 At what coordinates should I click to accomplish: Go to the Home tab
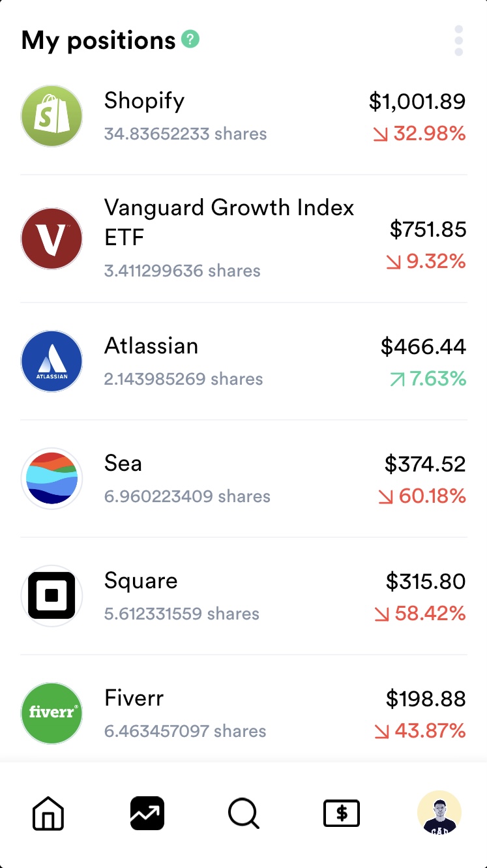click(x=49, y=814)
